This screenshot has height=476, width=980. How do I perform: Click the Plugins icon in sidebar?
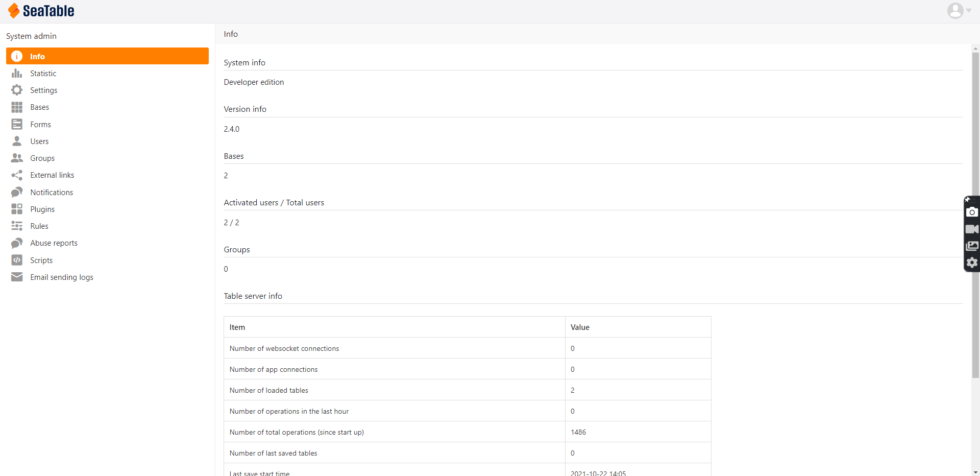[x=17, y=209]
